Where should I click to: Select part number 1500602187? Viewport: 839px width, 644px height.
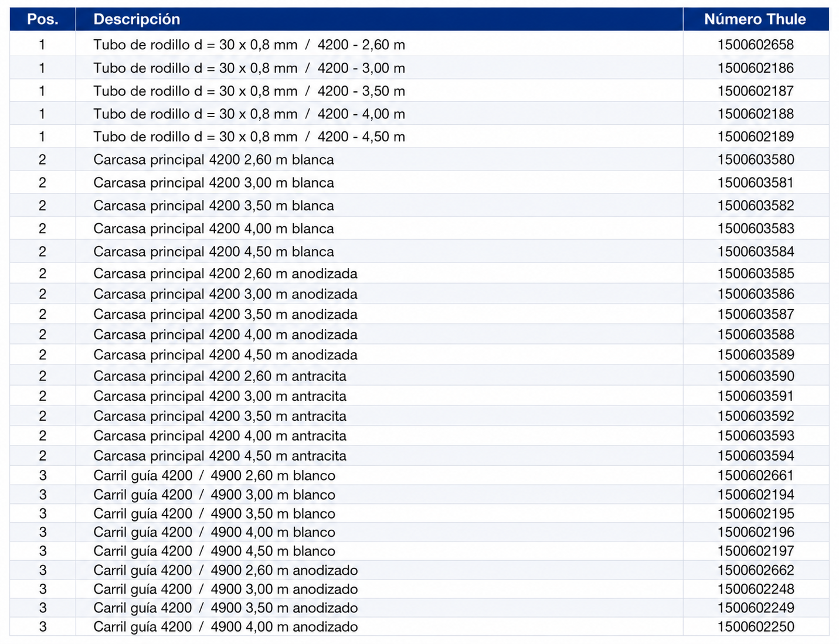click(x=756, y=91)
